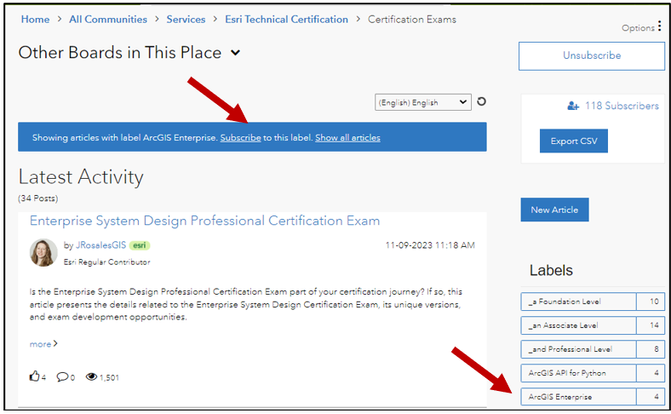Click the views eye icon
This screenshot has height=414, width=671.
91,377
